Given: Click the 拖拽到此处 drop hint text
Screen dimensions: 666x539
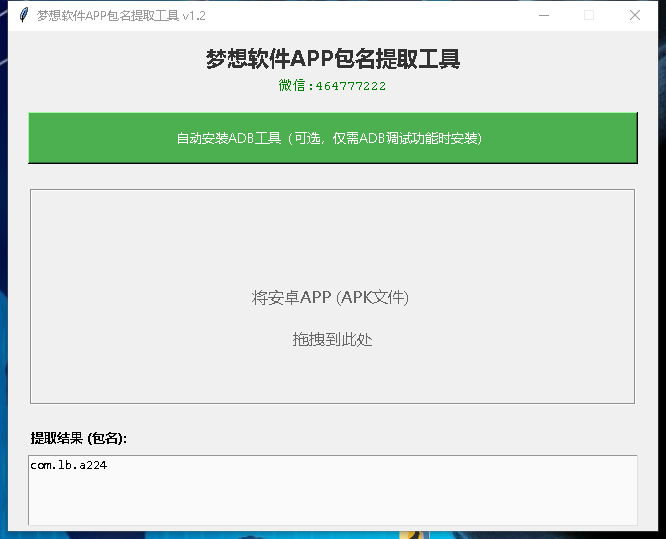Looking at the screenshot, I should (x=332, y=340).
